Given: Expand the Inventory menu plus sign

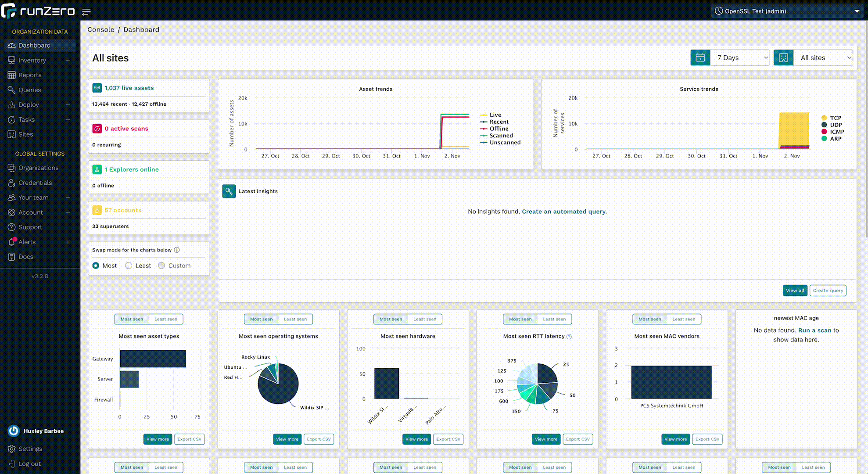Looking at the screenshot, I should click(x=68, y=60).
